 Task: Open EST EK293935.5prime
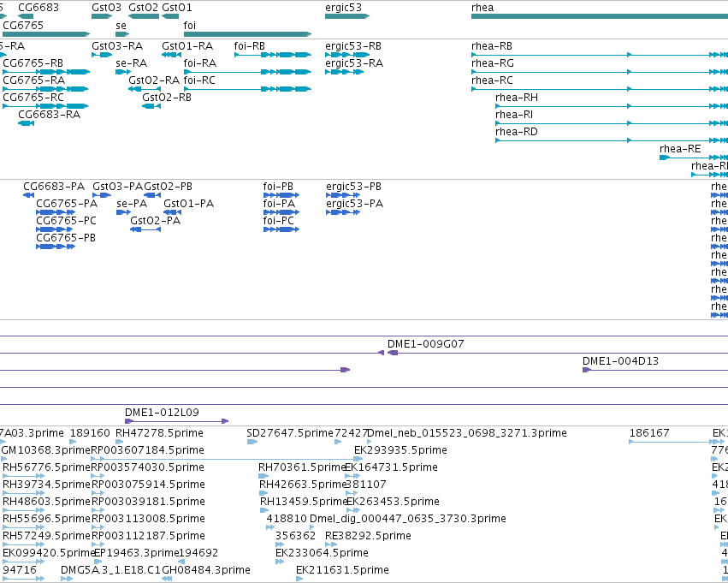click(400, 450)
